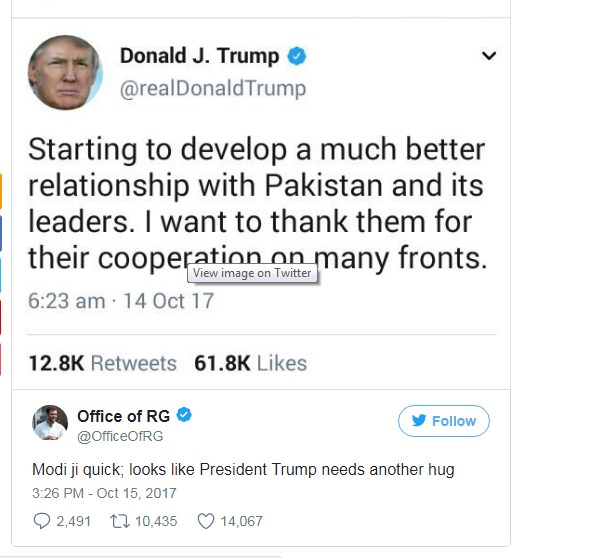Click the Office of RG verified badge
Image resolution: width=599 pixels, height=558 pixels.
pyautogui.click(x=184, y=415)
